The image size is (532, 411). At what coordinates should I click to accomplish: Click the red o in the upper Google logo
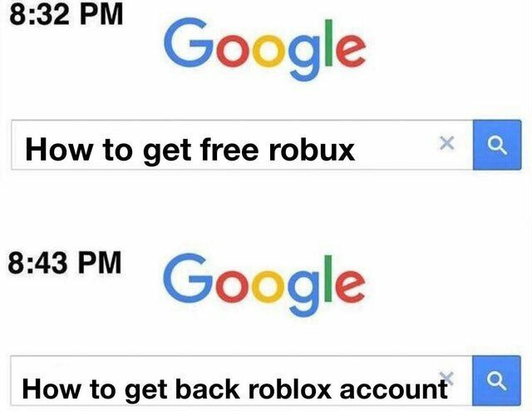tap(233, 51)
